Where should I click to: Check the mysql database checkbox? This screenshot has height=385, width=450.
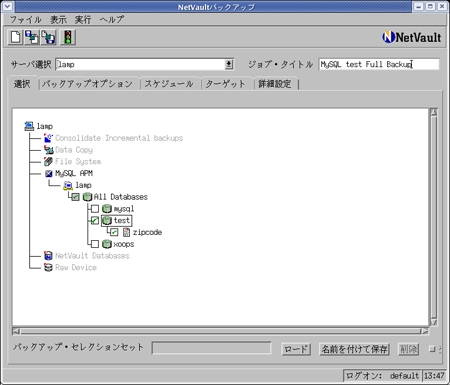(x=95, y=209)
